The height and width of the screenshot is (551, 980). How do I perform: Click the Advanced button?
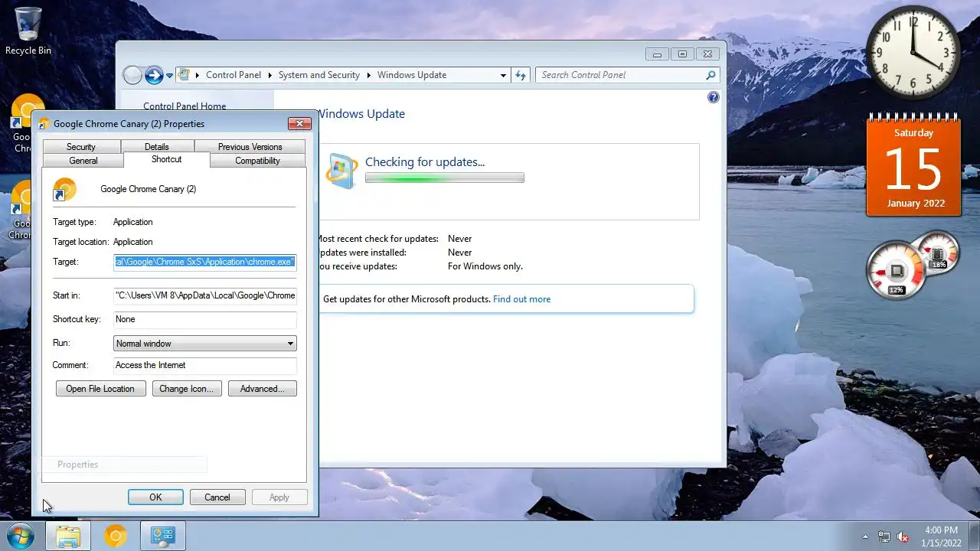point(263,389)
